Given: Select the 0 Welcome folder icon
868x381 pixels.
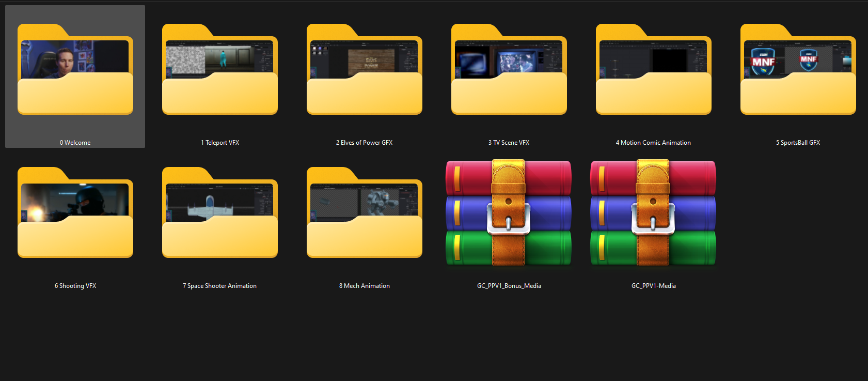Looking at the screenshot, I should 75,70.
